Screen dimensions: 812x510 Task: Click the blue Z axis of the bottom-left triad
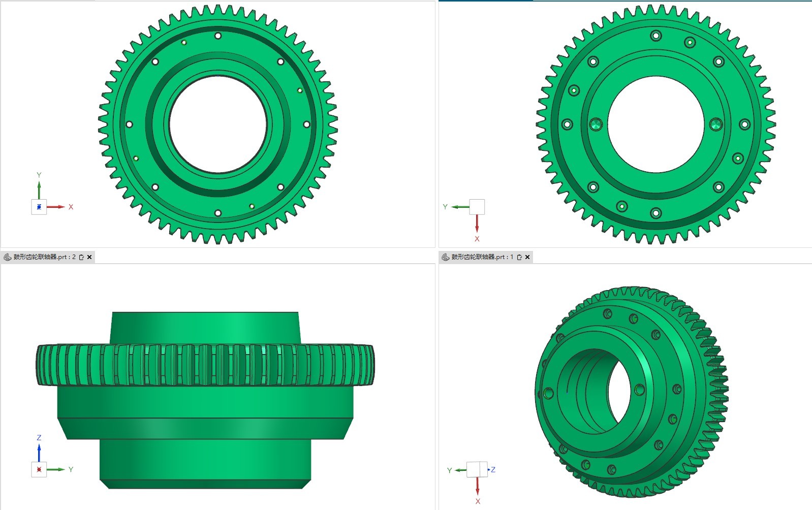[39, 453]
